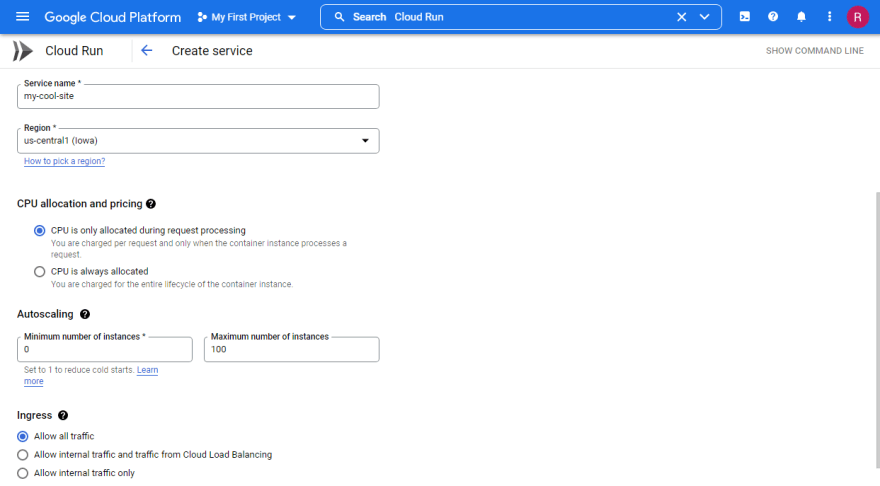The image size is (880, 486).
Task: Open the notifications bell
Action: pos(801,17)
